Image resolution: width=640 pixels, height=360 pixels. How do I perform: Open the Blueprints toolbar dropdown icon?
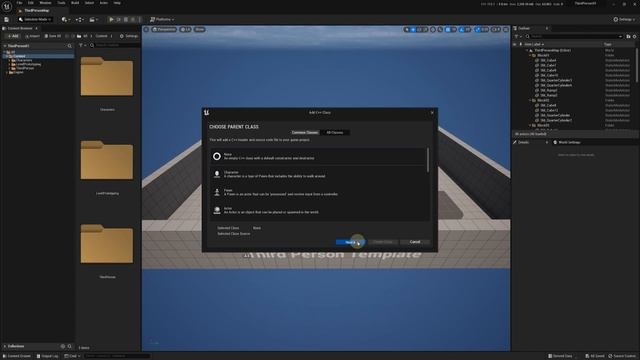coord(80,20)
